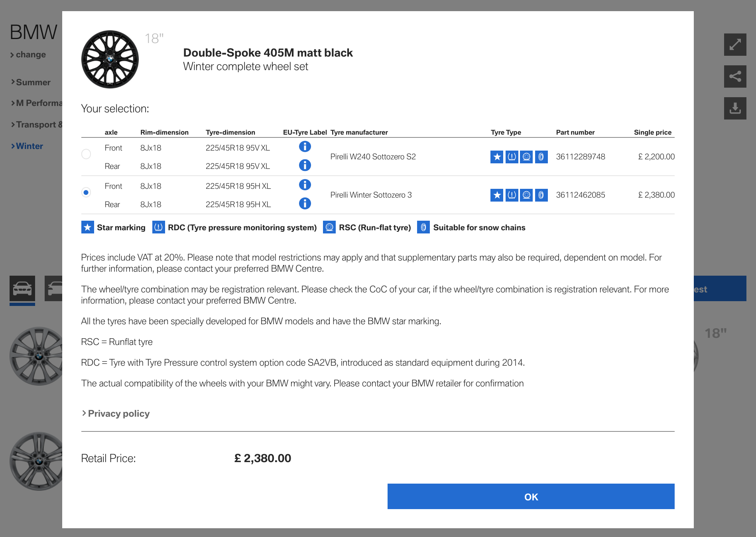
Task: Open EU-Tyre Label info for Sottozero 3 rear
Action: point(305,204)
